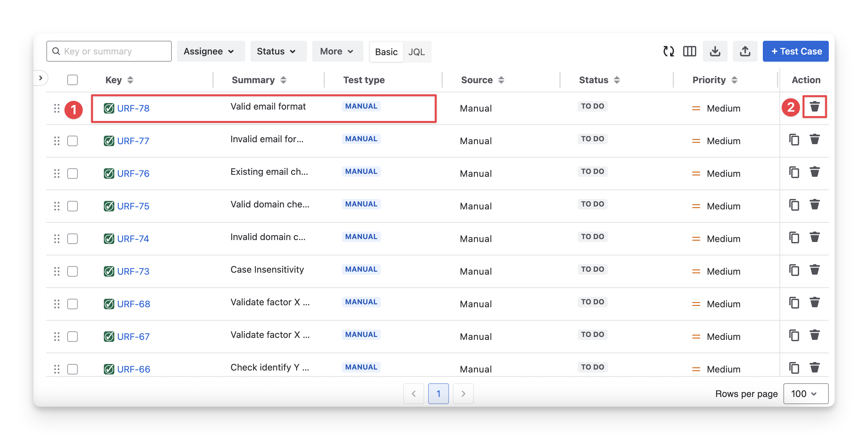868x440 pixels.
Task: Tick the select-all checkbox in header
Action: [x=72, y=80]
